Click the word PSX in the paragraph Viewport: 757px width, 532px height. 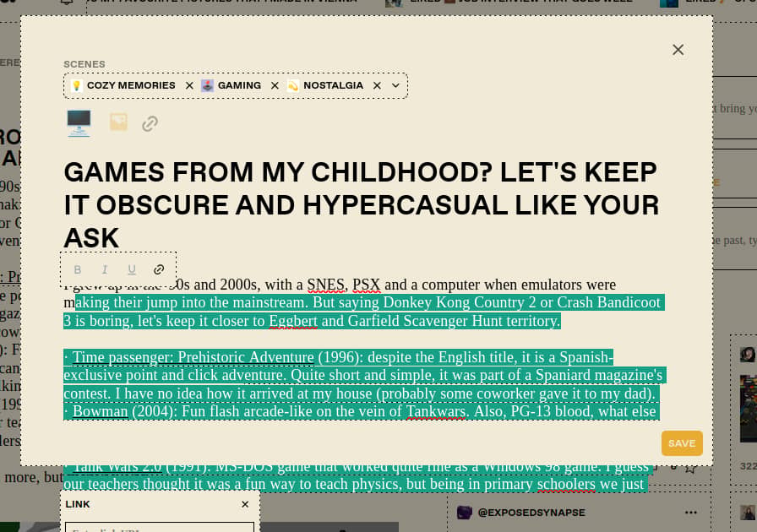click(367, 285)
